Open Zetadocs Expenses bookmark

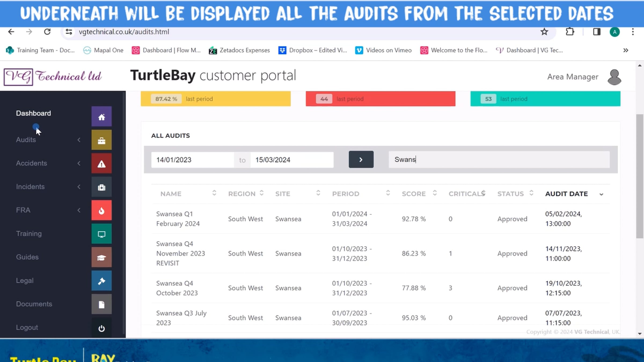tap(239, 50)
